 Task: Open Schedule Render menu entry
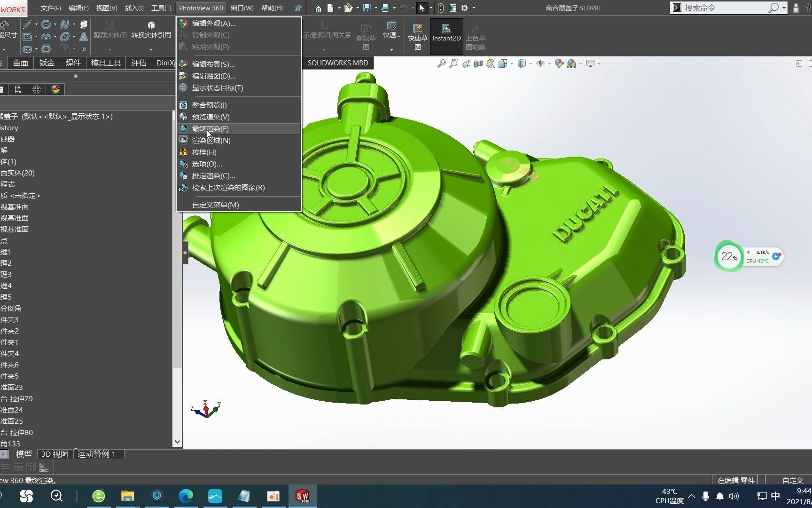(x=238, y=175)
